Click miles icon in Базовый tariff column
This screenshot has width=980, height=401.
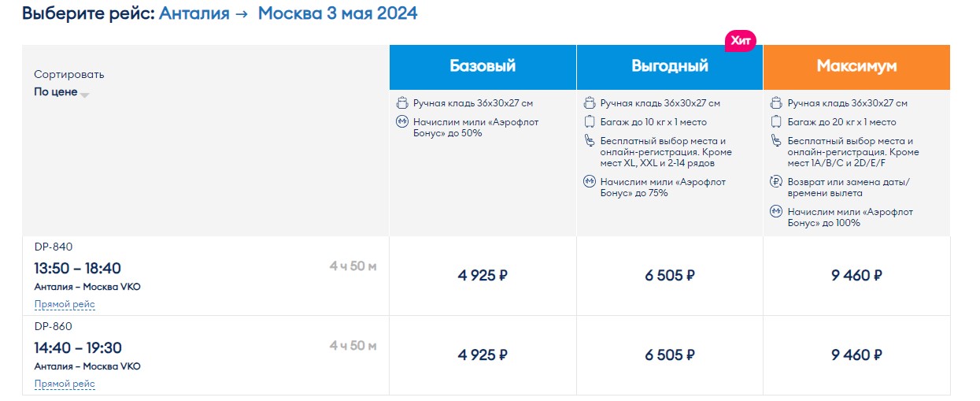click(x=401, y=122)
